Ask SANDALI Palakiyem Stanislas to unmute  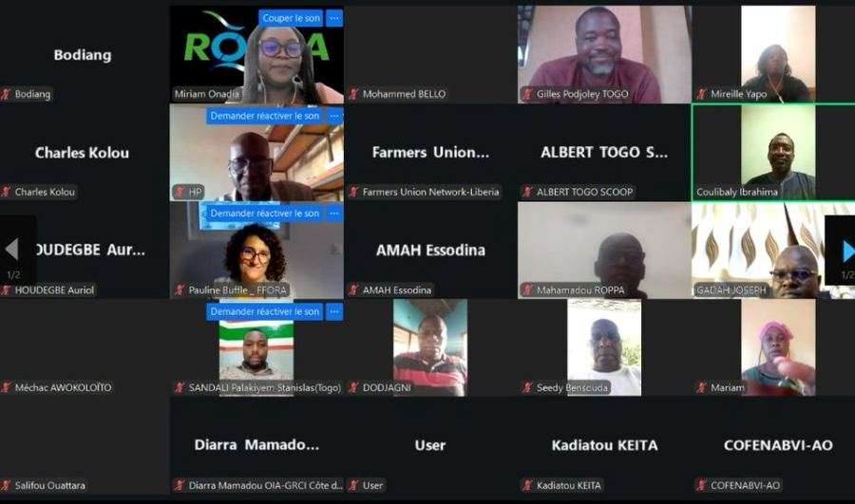265,311
